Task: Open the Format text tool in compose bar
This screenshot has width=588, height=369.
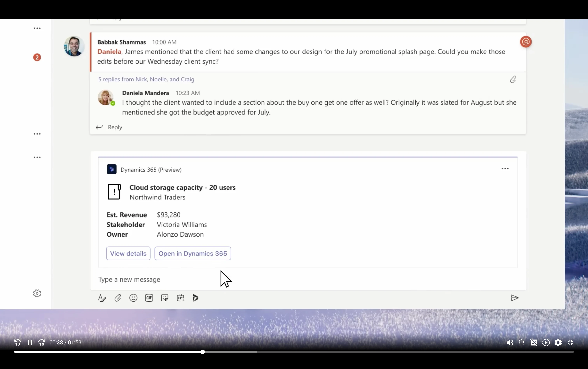Action: pos(102,298)
